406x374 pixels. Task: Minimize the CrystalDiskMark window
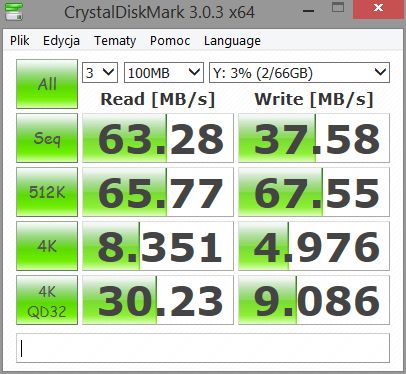tap(308, 10)
